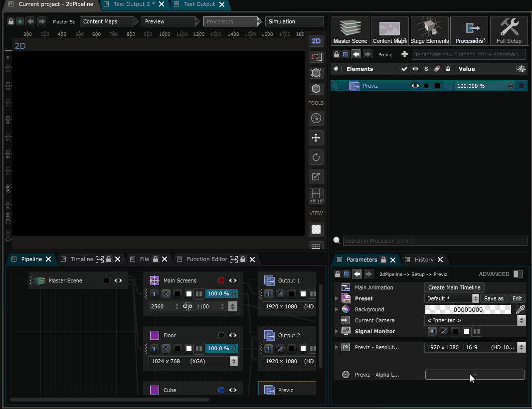Viewport: 532px width, 409px height.
Task: Open Processors panel icon
Action: (469, 31)
